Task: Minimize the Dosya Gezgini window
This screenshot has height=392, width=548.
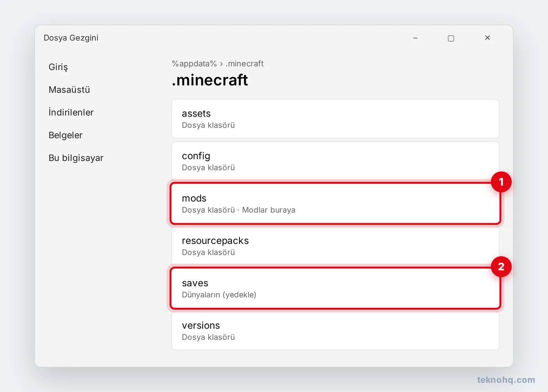Action: tap(415, 38)
